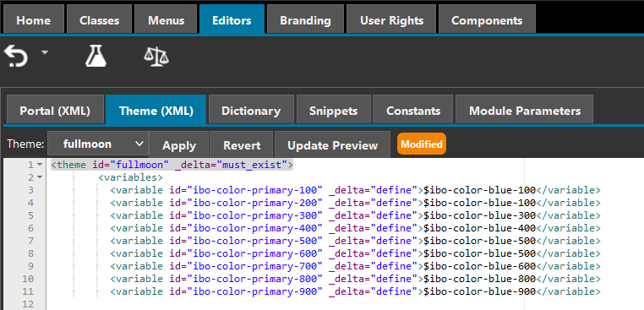Select the Branding tab
This screenshot has width=644, height=310.
[305, 20]
